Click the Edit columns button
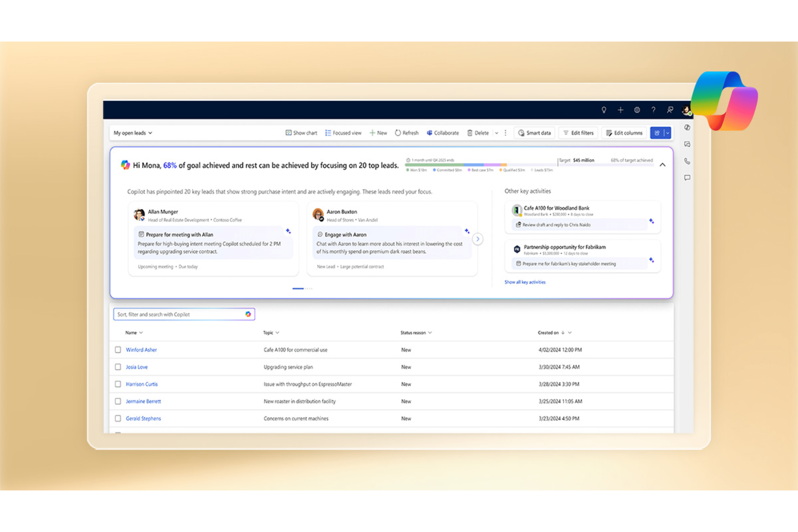The height and width of the screenshot is (532, 798). 624,133
